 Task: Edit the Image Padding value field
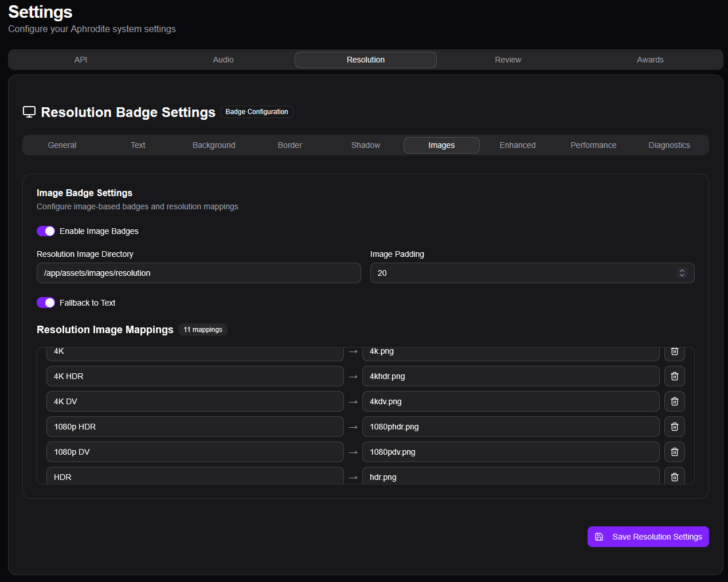click(x=533, y=273)
